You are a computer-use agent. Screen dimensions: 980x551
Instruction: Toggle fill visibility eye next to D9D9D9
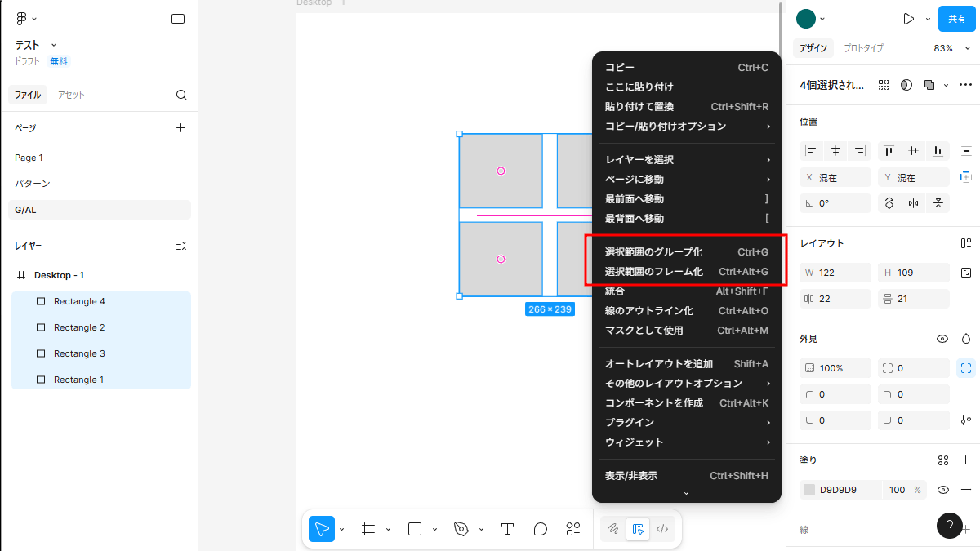coord(942,490)
